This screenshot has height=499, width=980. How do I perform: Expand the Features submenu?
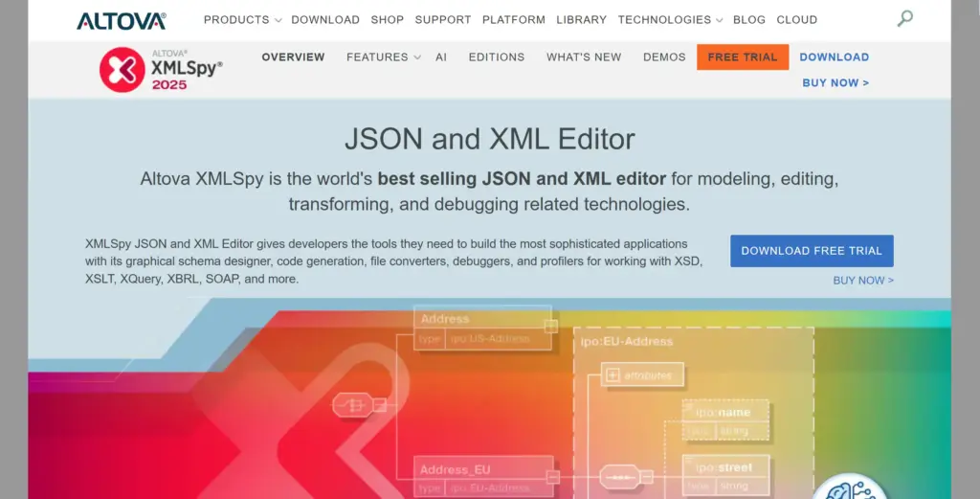pyautogui.click(x=383, y=57)
